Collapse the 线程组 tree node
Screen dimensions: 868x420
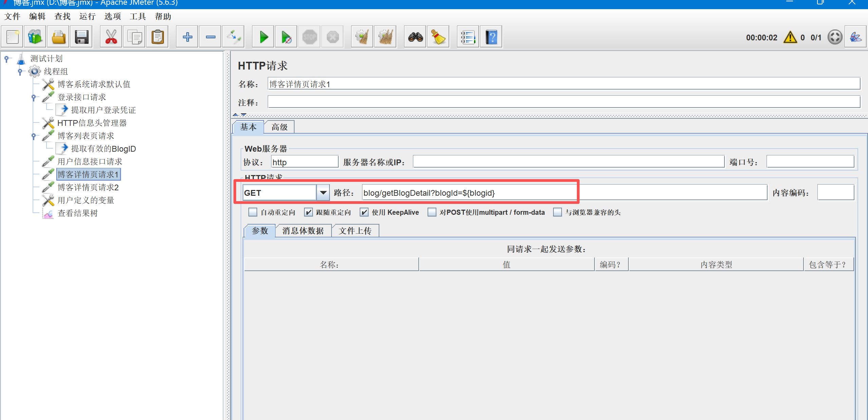[x=20, y=72]
